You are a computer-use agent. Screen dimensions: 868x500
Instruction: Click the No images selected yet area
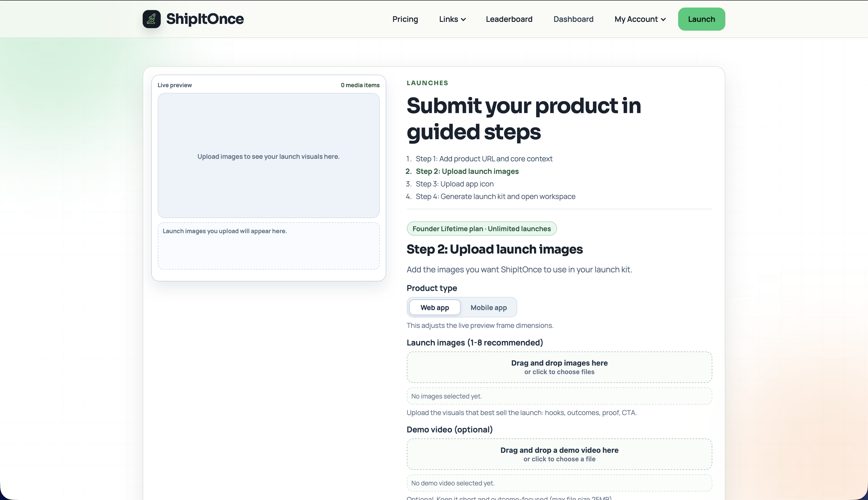[559, 396]
